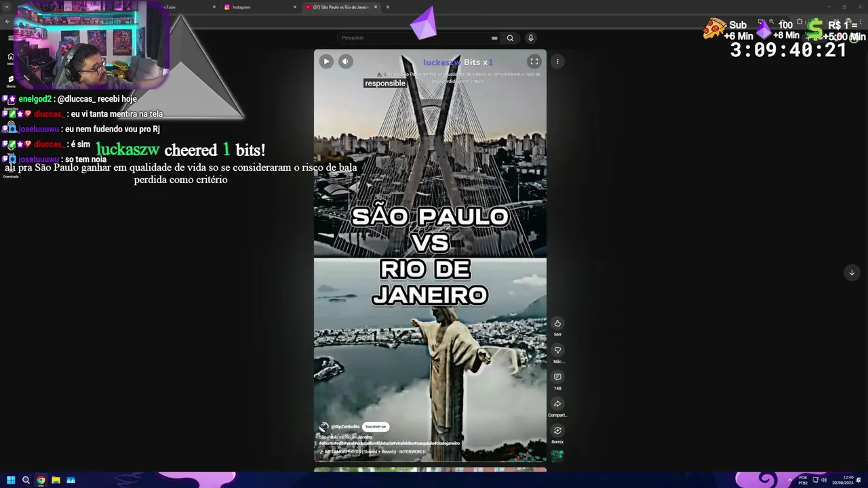Switch to the Instagram tab
Screen dimensions: 868x488
260,7
